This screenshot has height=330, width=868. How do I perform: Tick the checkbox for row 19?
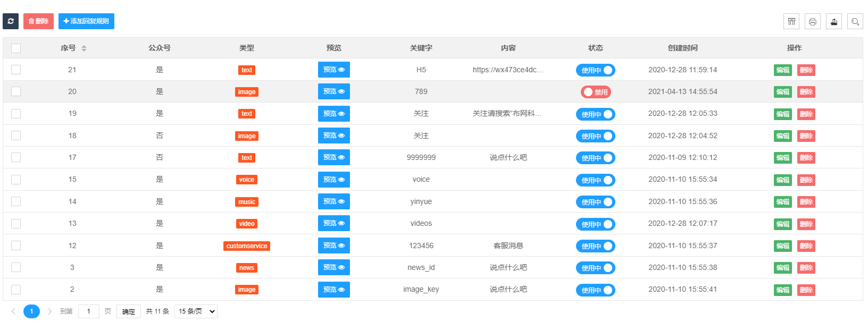coord(16,114)
